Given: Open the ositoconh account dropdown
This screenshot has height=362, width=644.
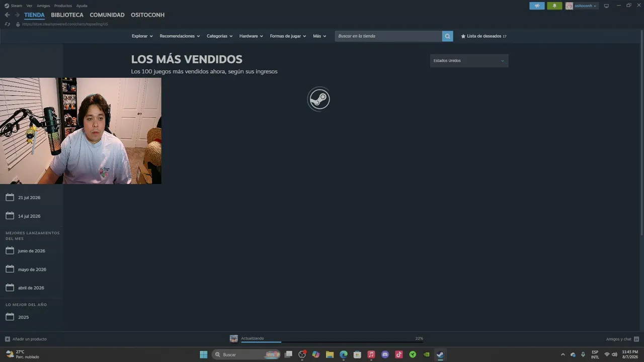Looking at the screenshot, I should point(581,6).
